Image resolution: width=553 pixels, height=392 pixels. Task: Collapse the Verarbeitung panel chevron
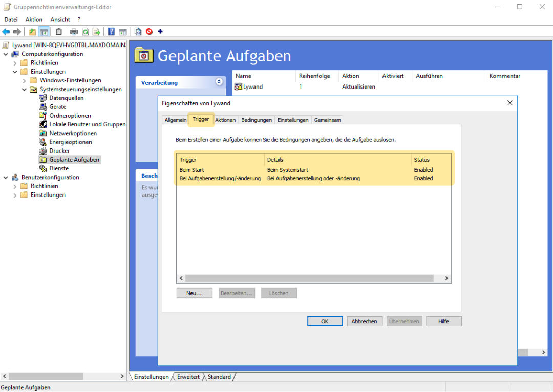click(219, 82)
